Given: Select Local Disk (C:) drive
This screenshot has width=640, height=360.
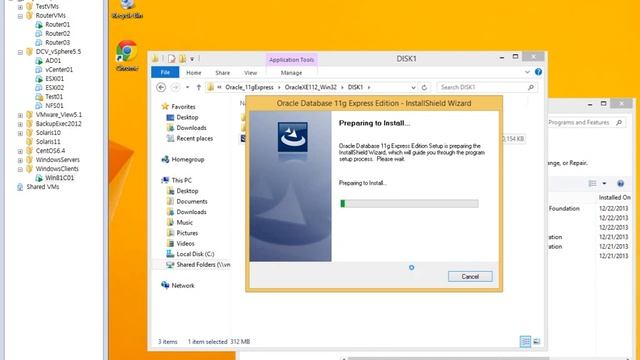Looking at the screenshot, I should 195,254.
